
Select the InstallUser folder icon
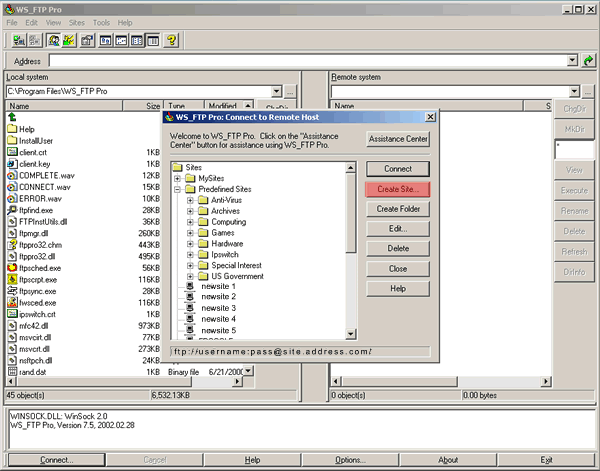tap(12, 140)
